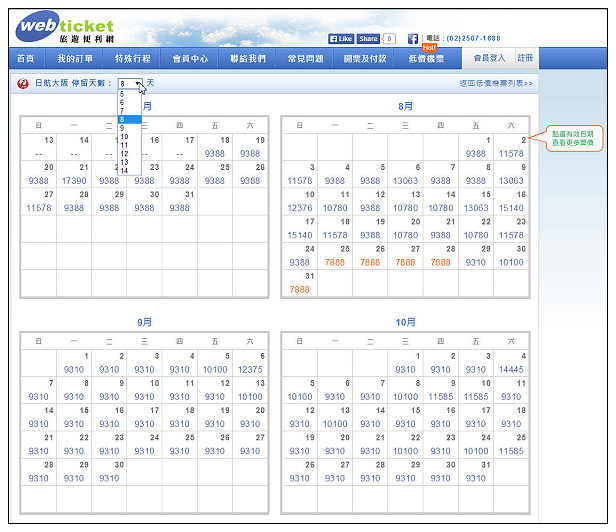Select 5 days in the dropdown list
This screenshot has height=532, width=616.
[x=123, y=94]
